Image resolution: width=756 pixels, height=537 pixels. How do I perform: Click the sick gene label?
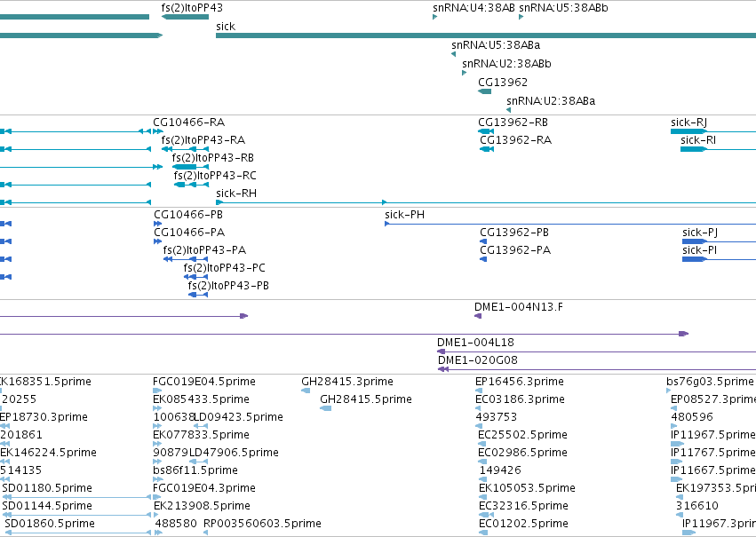click(226, 27)
